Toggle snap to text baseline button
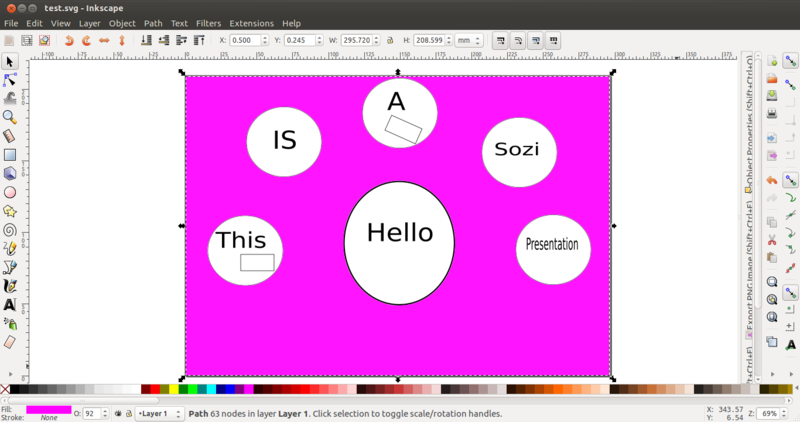 point(790,345)
